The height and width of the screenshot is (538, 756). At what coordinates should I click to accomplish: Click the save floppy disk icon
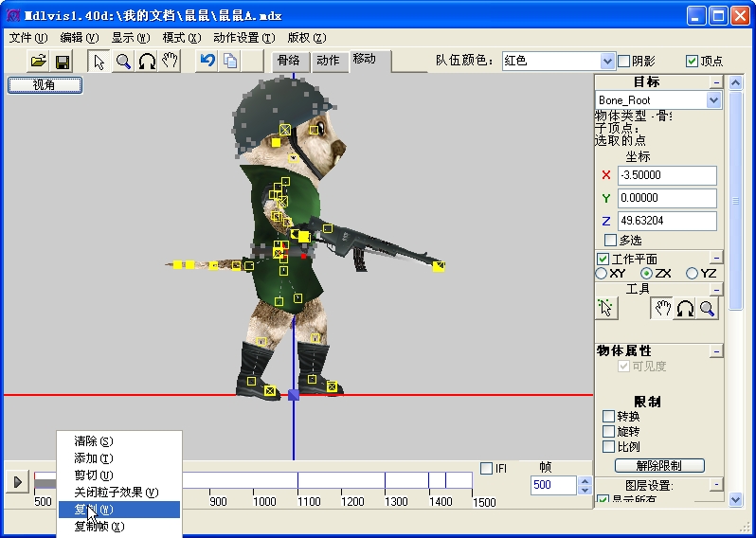tap(63, 62)
